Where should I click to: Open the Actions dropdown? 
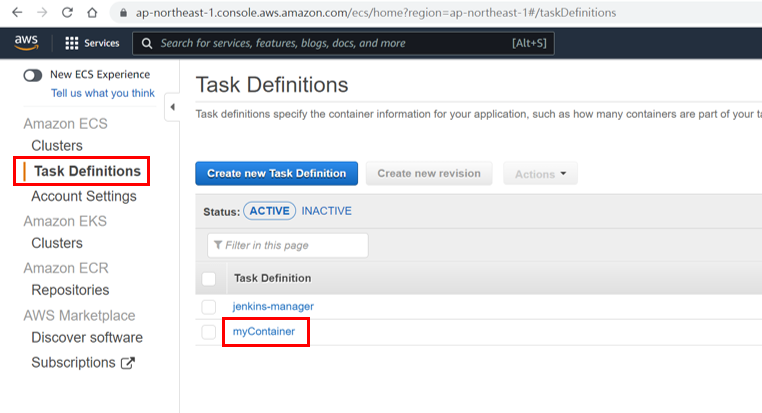pos(540,173)
